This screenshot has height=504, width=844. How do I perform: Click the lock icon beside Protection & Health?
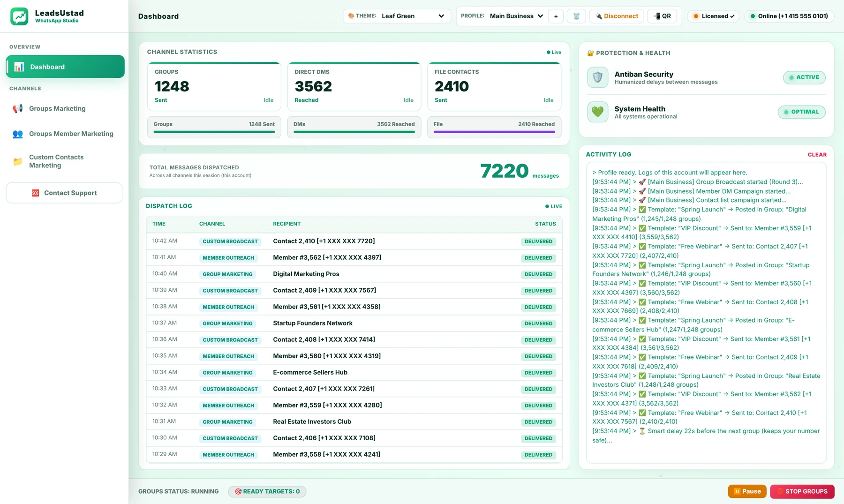[590, 53]
